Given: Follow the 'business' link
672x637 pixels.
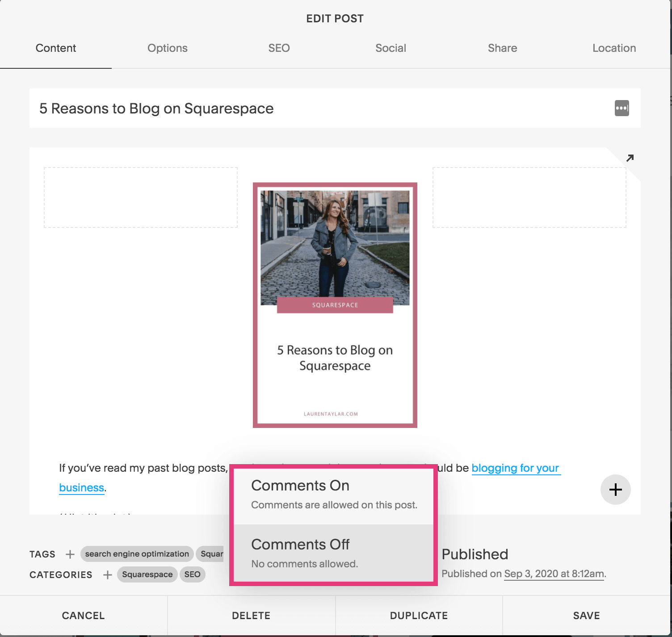Looking at the screenshot, I should click(x=82, y=488).
